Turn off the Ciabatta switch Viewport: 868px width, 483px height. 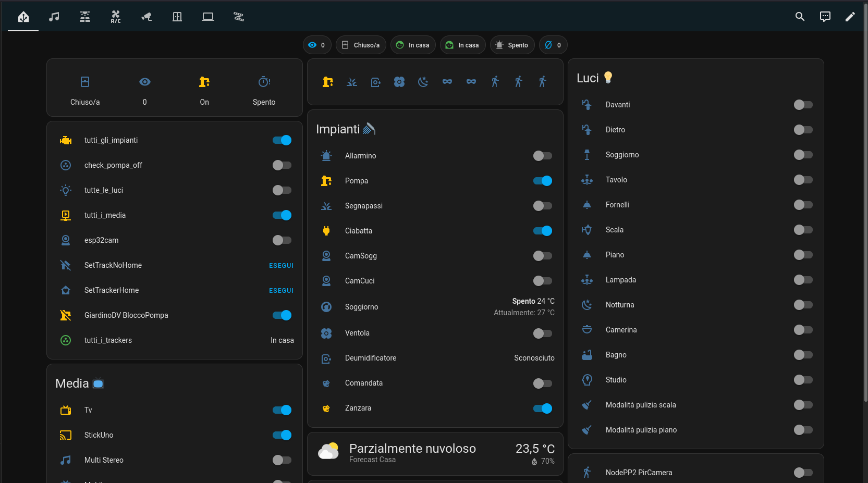[x=543, y=231]
